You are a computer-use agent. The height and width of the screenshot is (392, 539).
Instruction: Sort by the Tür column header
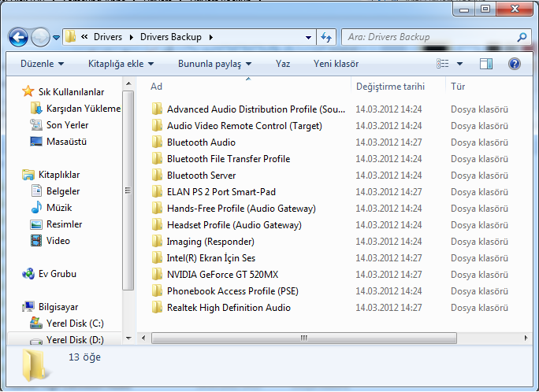[x=458, y=87]
